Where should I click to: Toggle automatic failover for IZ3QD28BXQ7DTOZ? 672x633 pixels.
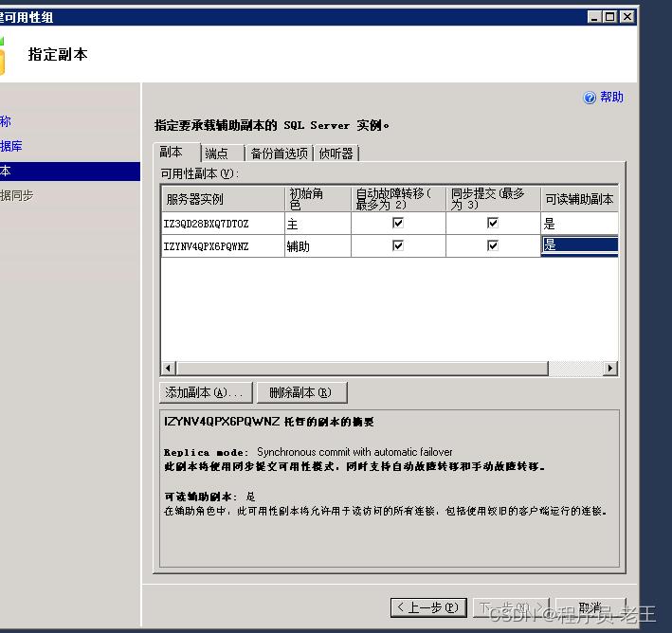398,223
